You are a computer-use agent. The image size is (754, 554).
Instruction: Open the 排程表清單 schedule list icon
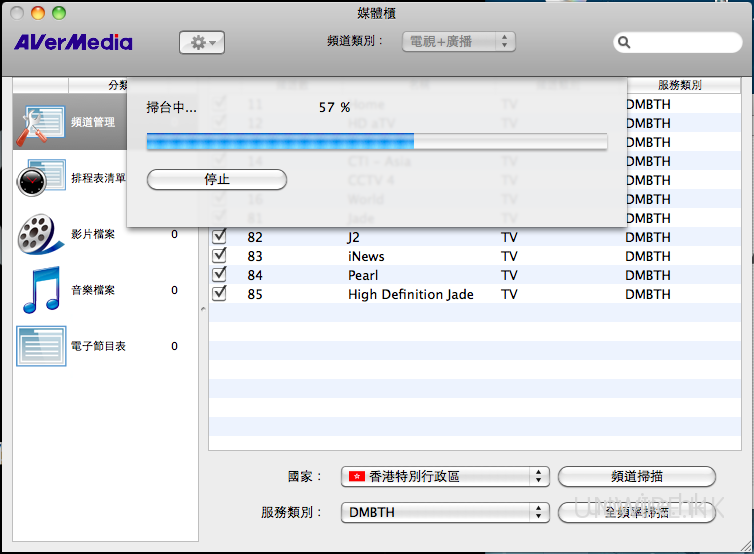click(x=38, y=180)
